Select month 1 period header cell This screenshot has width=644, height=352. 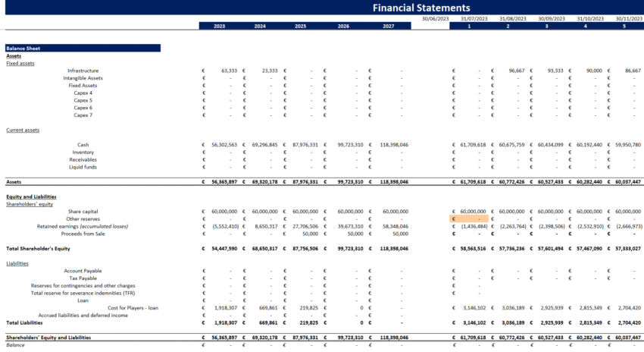469,26
